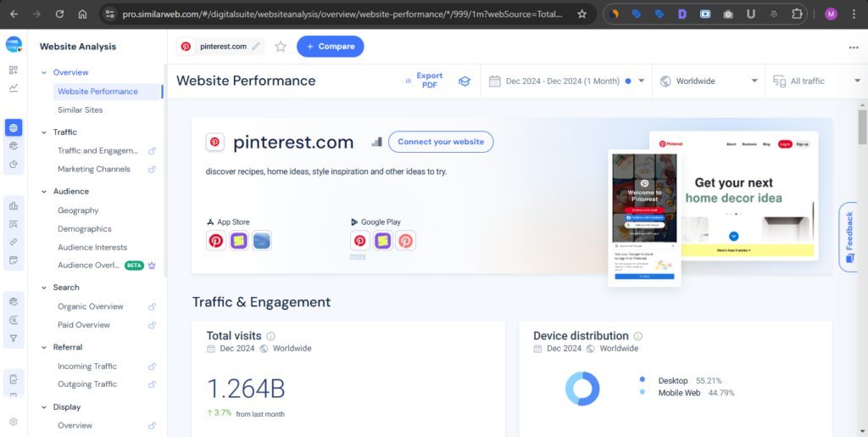The width and height of the screenshot is (868, 437).
Task: Click the pinterest.com site chip
Action: click(x=220, y=47)
